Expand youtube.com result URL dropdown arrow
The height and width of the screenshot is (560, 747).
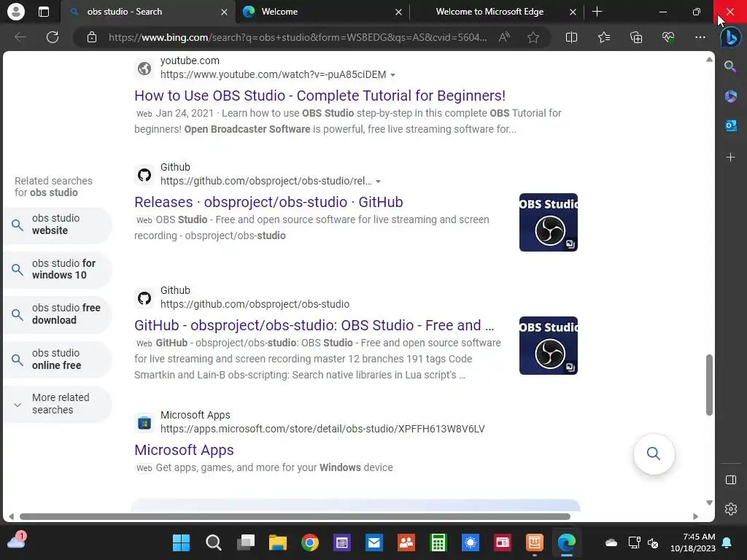coord(392,75)
